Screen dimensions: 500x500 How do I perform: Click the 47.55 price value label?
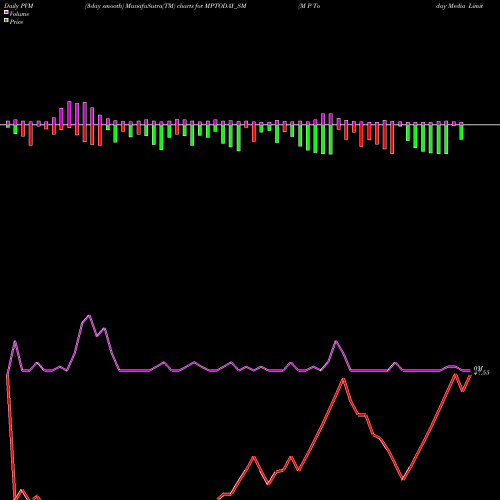(x=482, y=373)
